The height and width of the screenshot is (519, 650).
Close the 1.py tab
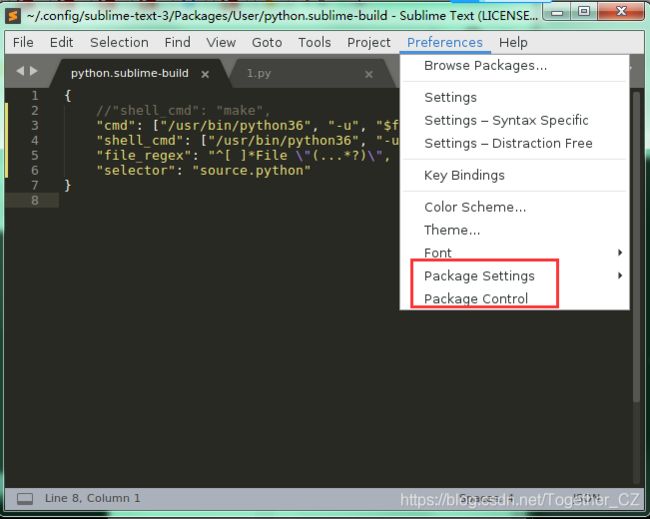pyautogui.click(x=369, y=74)
